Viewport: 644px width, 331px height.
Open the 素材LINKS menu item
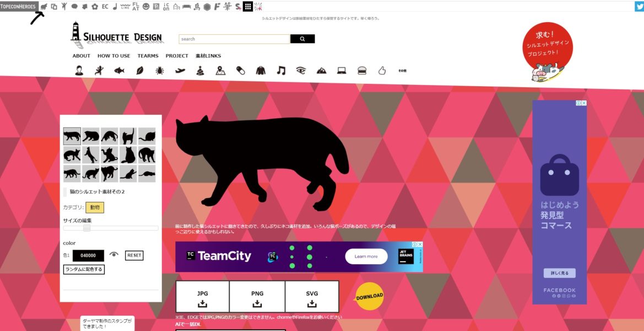pyautogui.click(x=208, y=56)
